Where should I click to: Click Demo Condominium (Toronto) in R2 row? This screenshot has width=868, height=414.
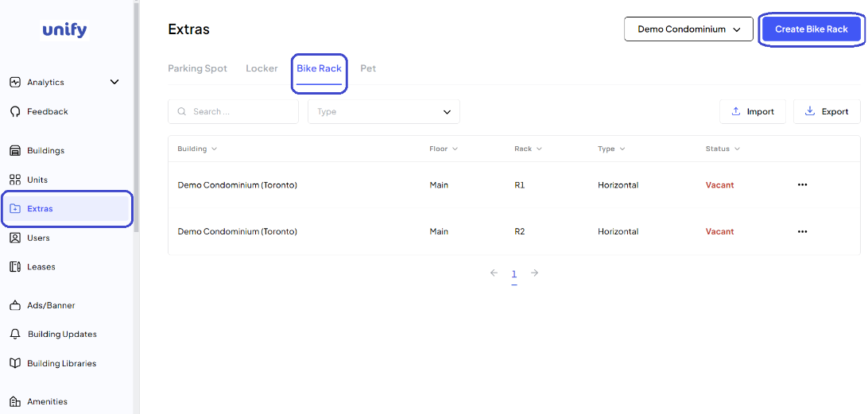[x=238, y=231]
